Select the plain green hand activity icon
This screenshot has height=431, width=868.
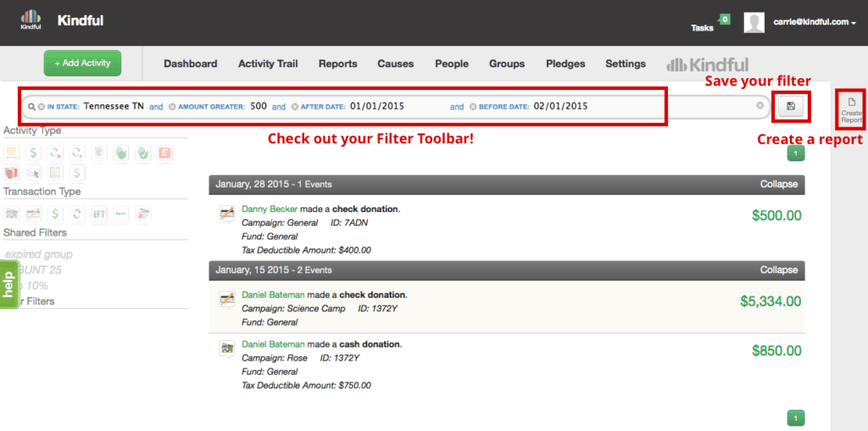[x=121, y=154]
